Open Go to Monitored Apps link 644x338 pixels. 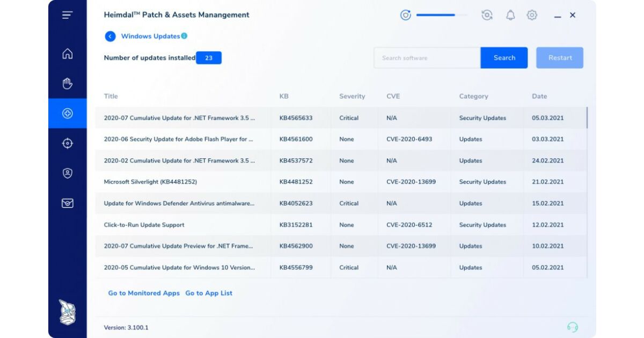tap(144, 293)
